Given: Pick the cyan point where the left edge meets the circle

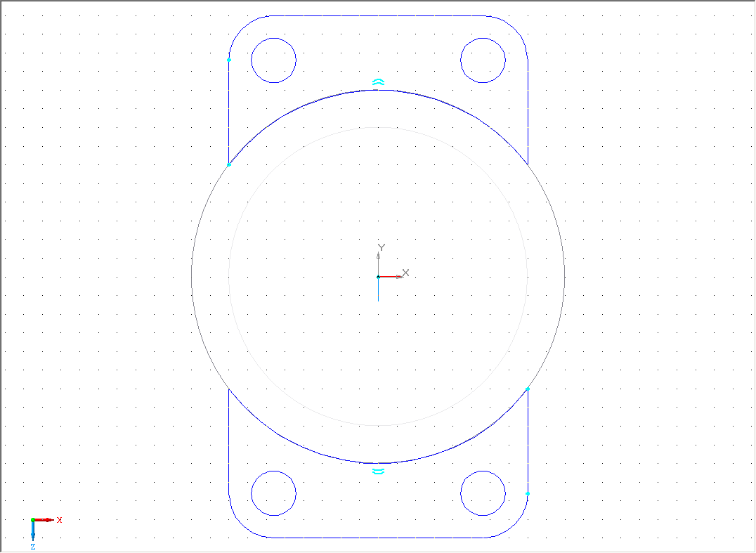Looking at the screenshot, I should coord(229,165).
